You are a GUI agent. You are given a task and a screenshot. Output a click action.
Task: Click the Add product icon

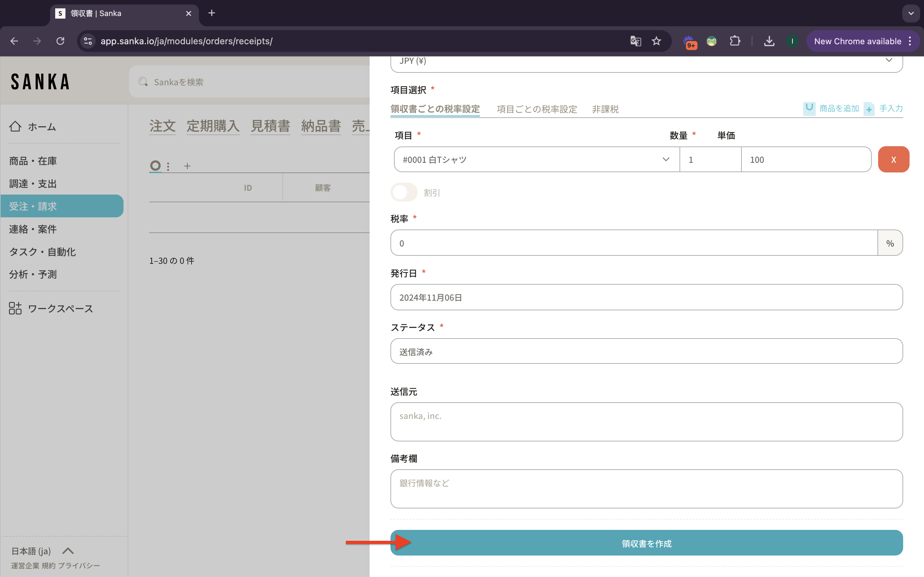pos(809,108)
